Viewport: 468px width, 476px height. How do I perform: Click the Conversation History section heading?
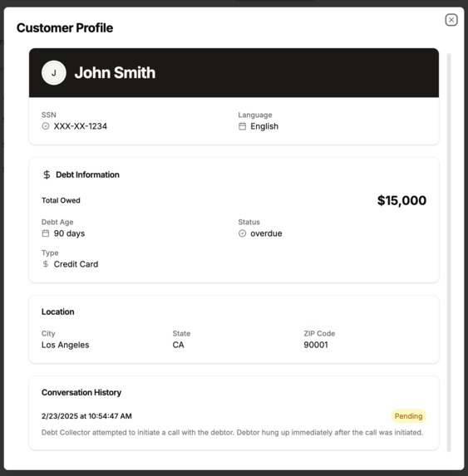tap(81, 392)
